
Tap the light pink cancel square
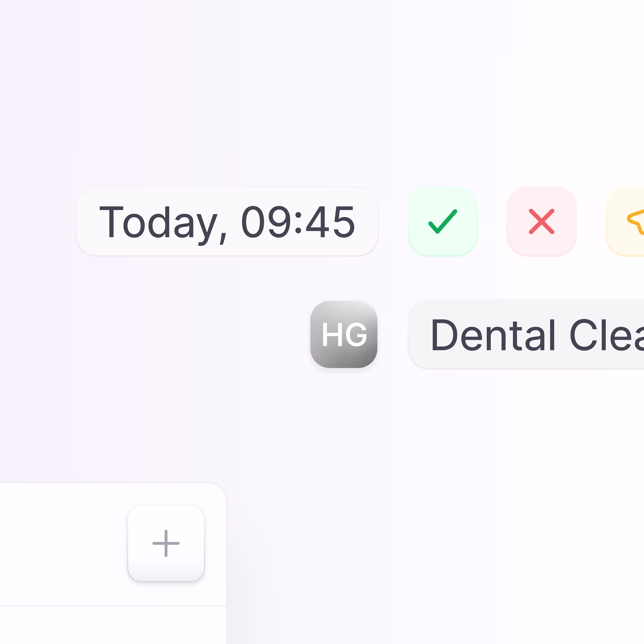tap(541, 221)
